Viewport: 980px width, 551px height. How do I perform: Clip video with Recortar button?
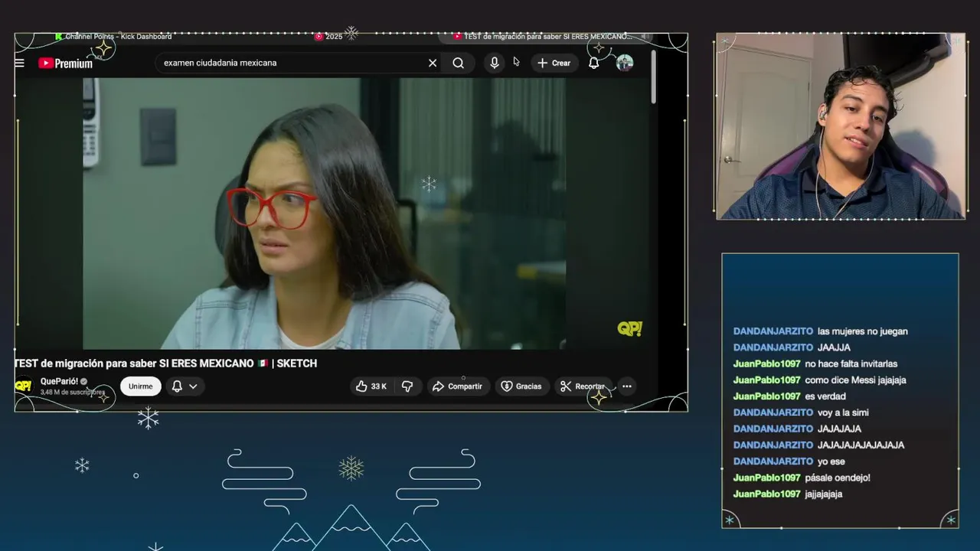pos(583,386)
